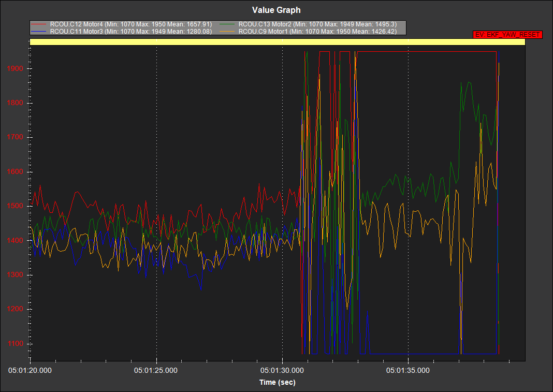The height and width of the screenshot is (392, 553).
Task: Click the 05:01:25.000 time axis label
Action: pos(156,370)
